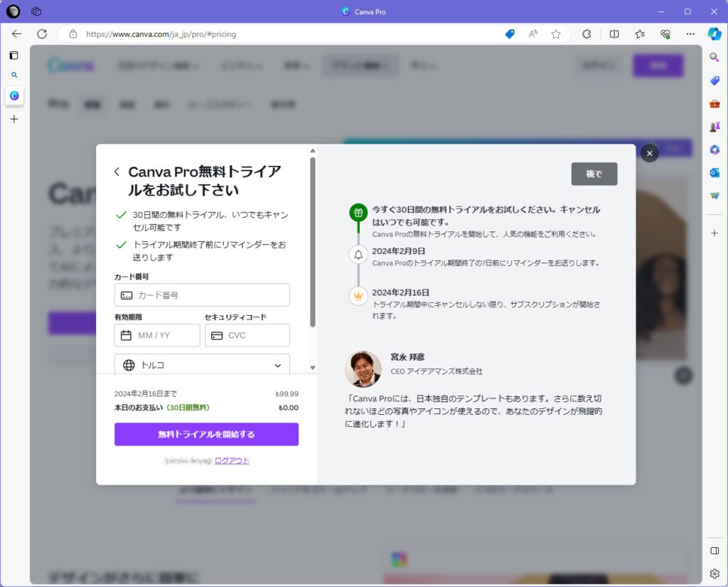The width and height of the screenshot is (728, 587).
Task: Select the date text 2024年2月9日
Action: 399,251
